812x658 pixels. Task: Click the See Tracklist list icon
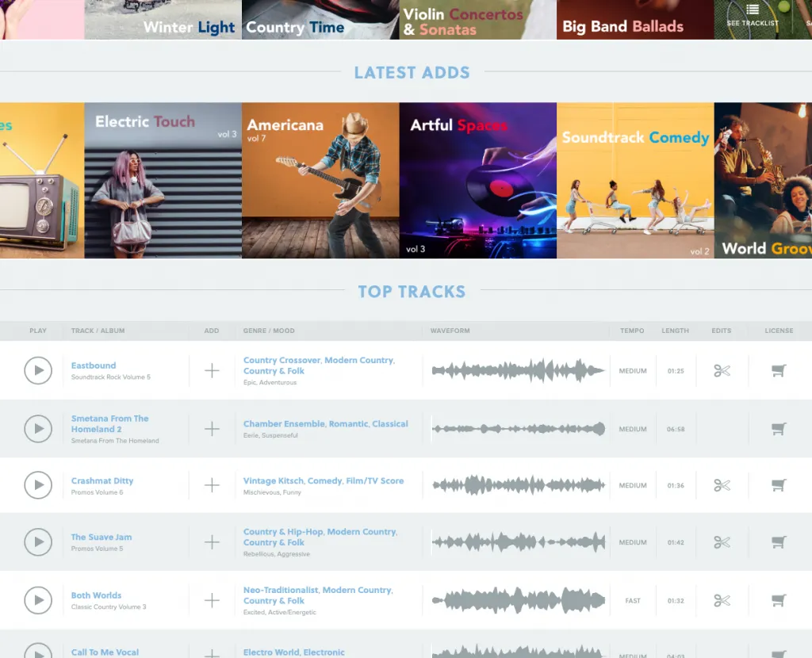pos(753,10)
